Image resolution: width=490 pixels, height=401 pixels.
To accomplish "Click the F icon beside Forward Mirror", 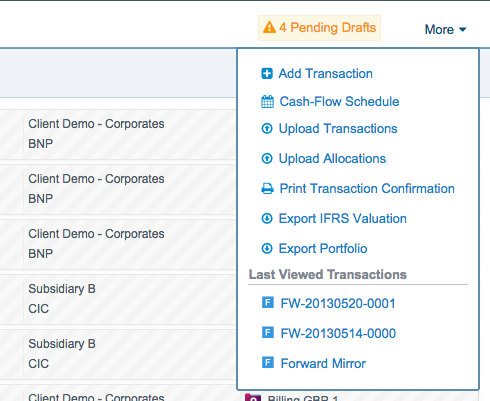I will point(268,362).
